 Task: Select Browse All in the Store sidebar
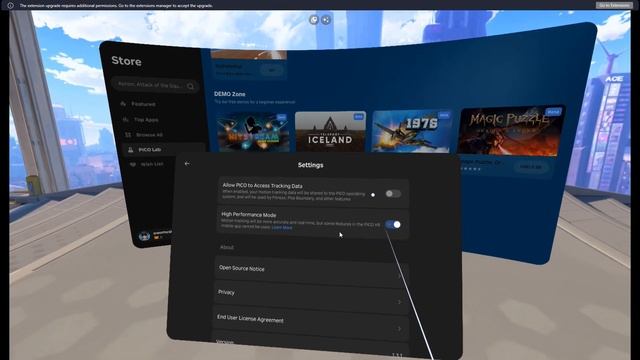[149, 135]
